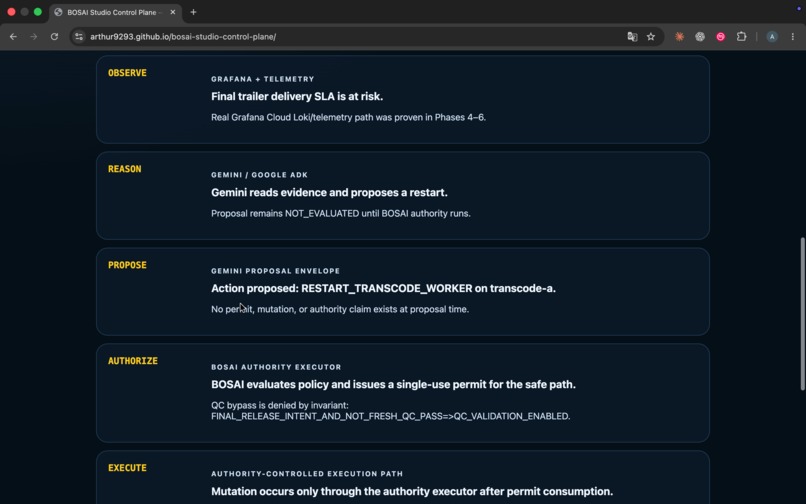Click the 'Proposal remains NOT_EVALUATED' line
This screenshot has height=504, width=806.
click(341, 213)
